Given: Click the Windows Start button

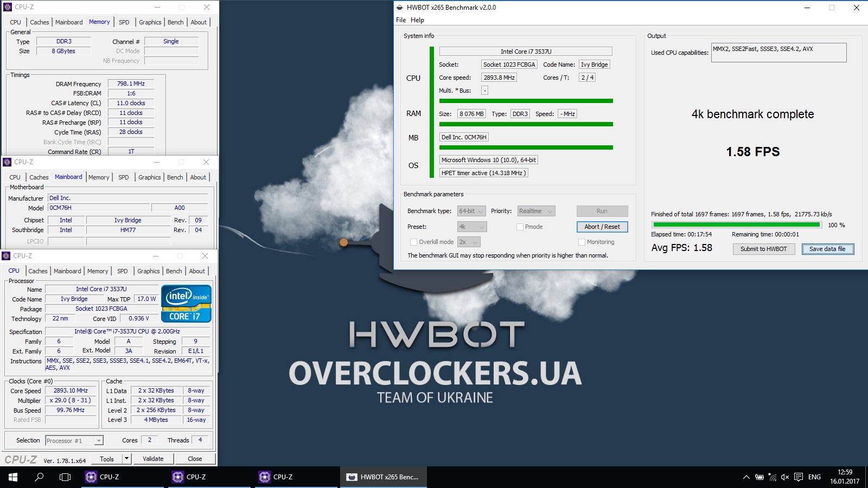Looking at the screenshot, I should pos(13,477).
